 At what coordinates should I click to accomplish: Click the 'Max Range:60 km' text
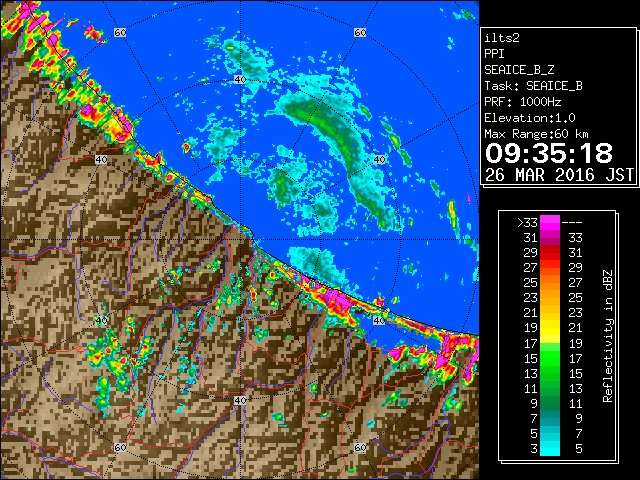tap(536, 134)
